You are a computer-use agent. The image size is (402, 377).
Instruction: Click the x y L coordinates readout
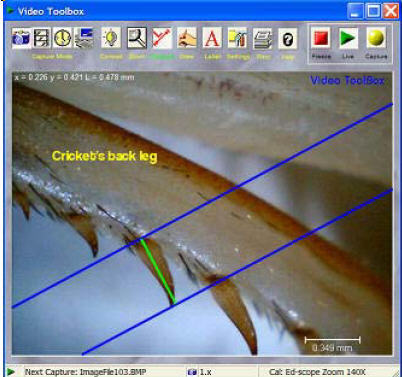[74, 77]
